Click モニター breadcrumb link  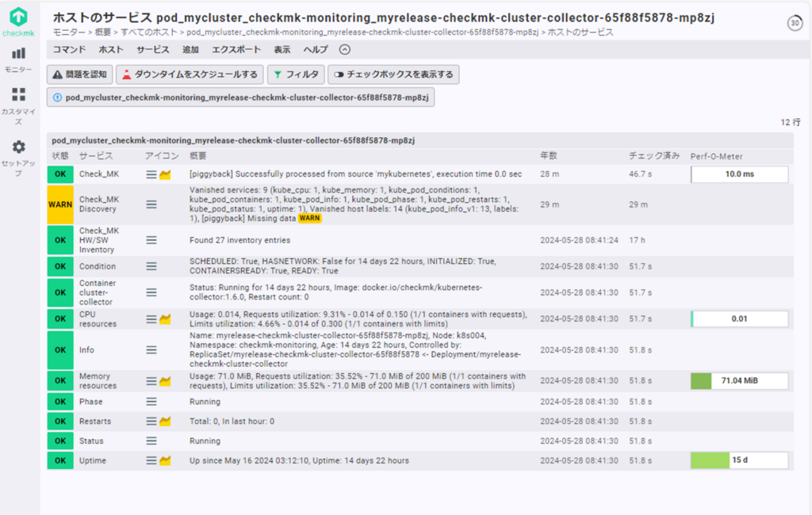[69, 32]
